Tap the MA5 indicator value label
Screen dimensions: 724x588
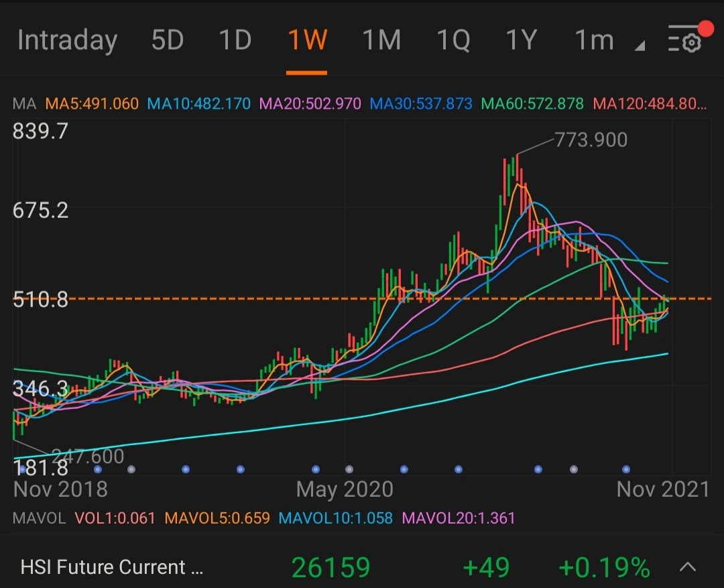pyautogui.click(x=92, y=104)
